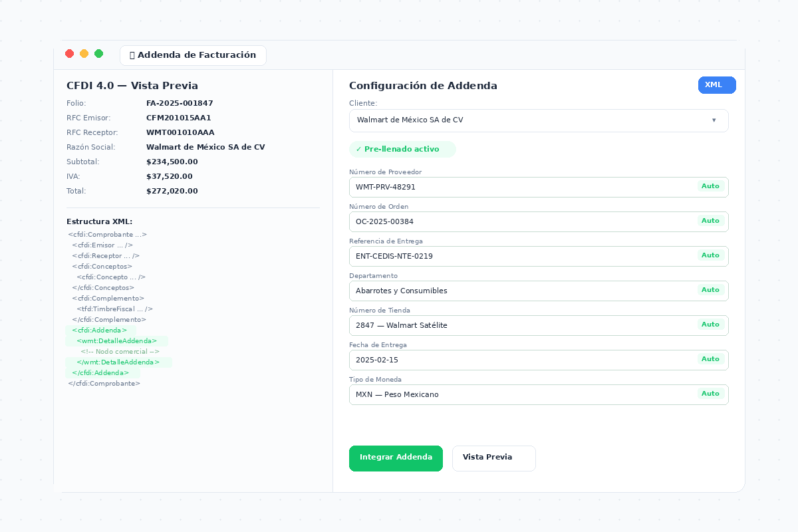Open the Cliente dropdown Walmart de México
The height and width of the screenshot is (532, 798).
[x=539, y=120]
